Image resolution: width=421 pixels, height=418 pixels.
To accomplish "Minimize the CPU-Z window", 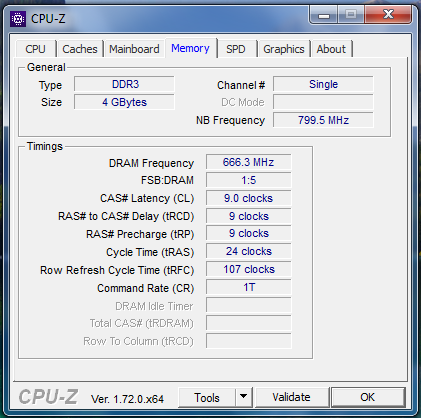I will (x=324, y=15).
